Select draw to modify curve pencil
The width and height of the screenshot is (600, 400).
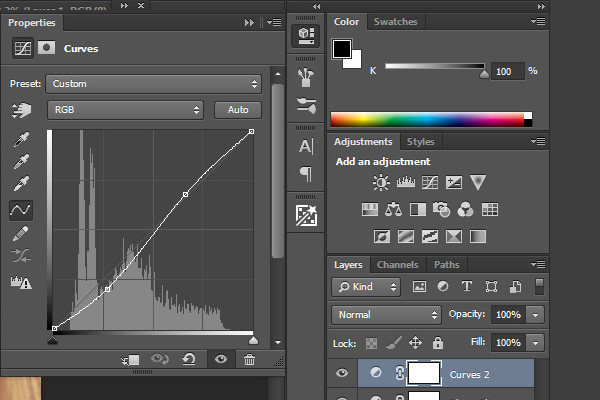pos(21,233)
